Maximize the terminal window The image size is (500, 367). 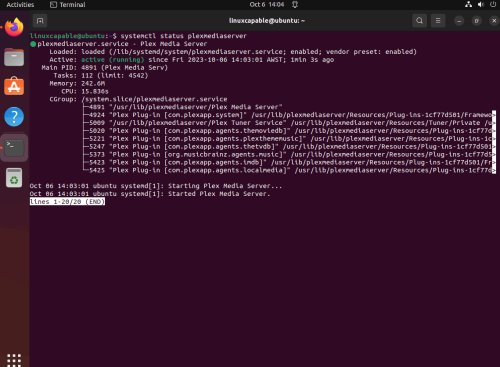coord(476,21)
